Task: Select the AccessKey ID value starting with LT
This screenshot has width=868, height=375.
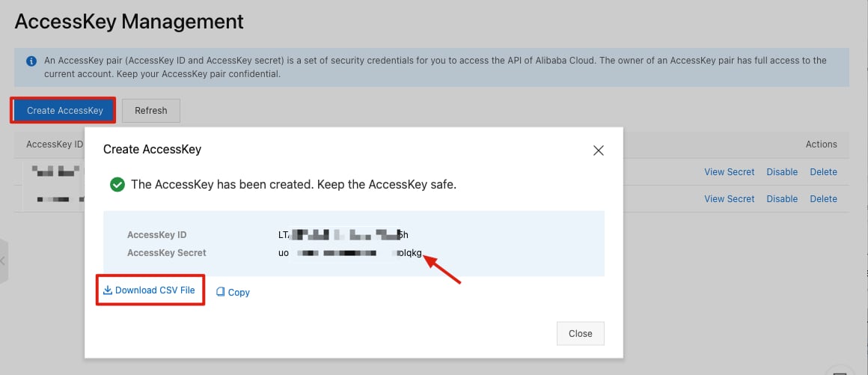Action: [343, 234]
